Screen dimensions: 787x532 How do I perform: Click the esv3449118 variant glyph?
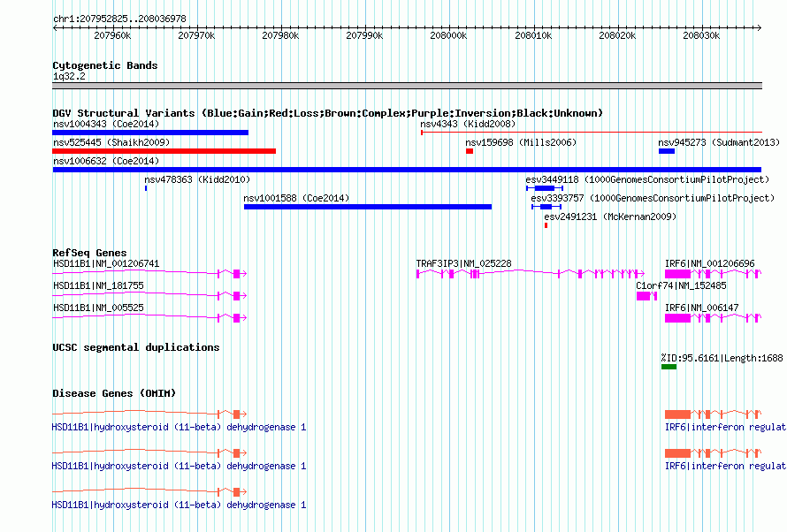[545, 188]
